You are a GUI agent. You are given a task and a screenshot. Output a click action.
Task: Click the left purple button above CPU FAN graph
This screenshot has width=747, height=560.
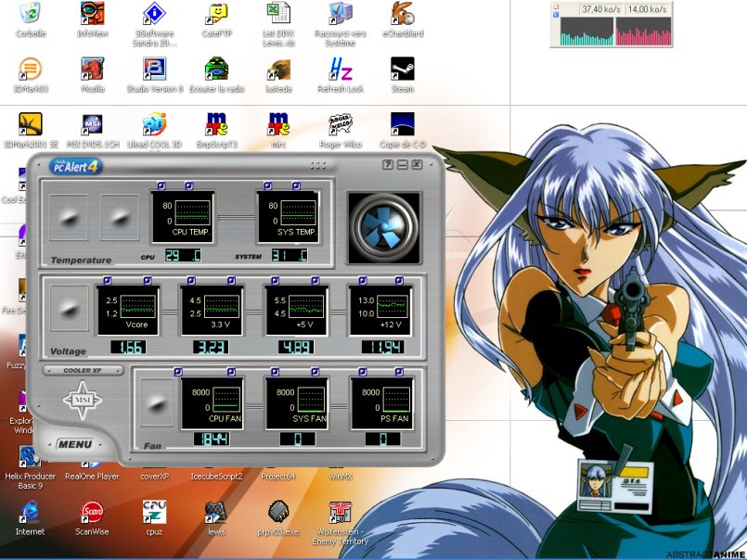pyautogui.click(x=178, y=372)
